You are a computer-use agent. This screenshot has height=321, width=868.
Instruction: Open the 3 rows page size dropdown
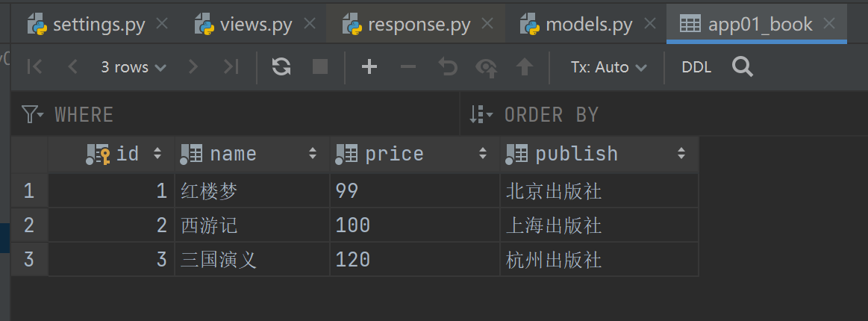coord(134,67)
